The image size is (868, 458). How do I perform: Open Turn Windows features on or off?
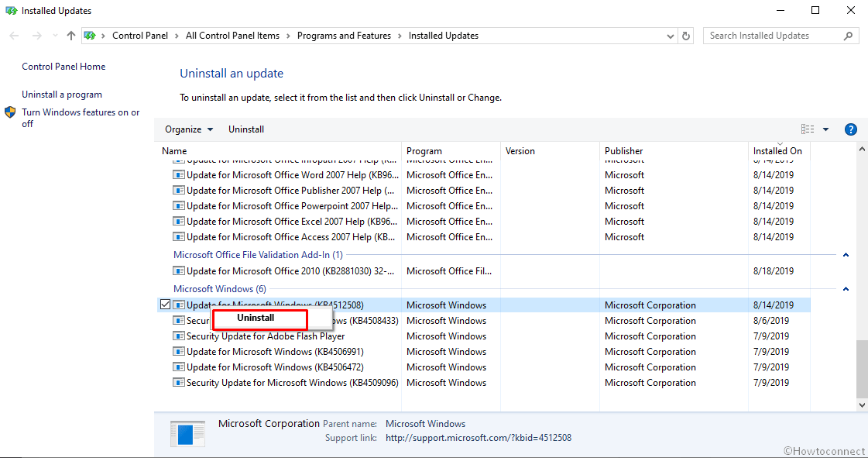[81, 118]
